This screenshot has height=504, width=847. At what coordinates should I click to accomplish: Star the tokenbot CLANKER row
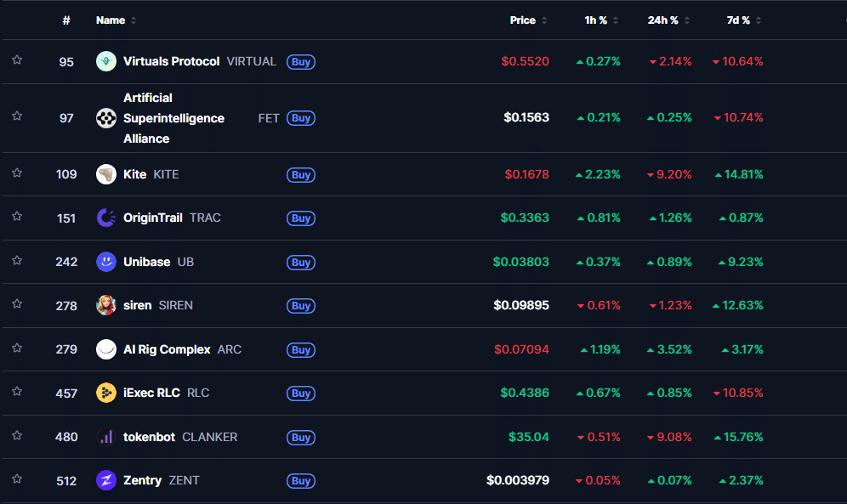[x=17, y=437]
